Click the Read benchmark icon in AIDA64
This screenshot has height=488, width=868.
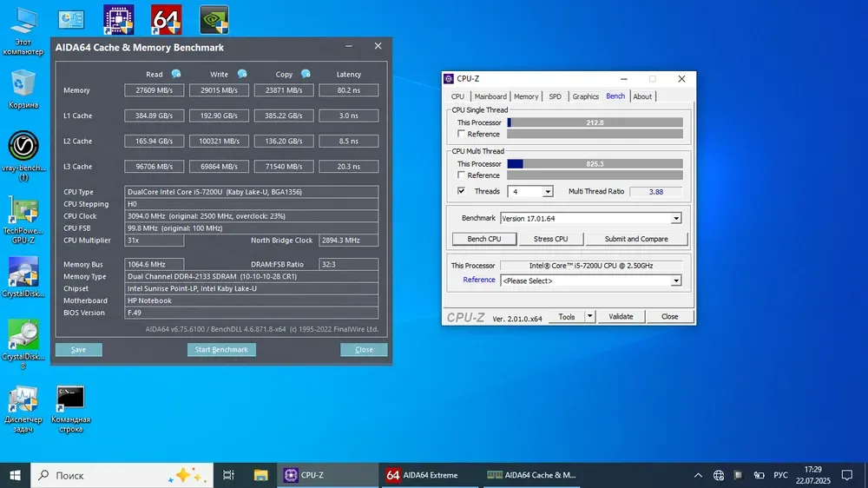[176, 74]
